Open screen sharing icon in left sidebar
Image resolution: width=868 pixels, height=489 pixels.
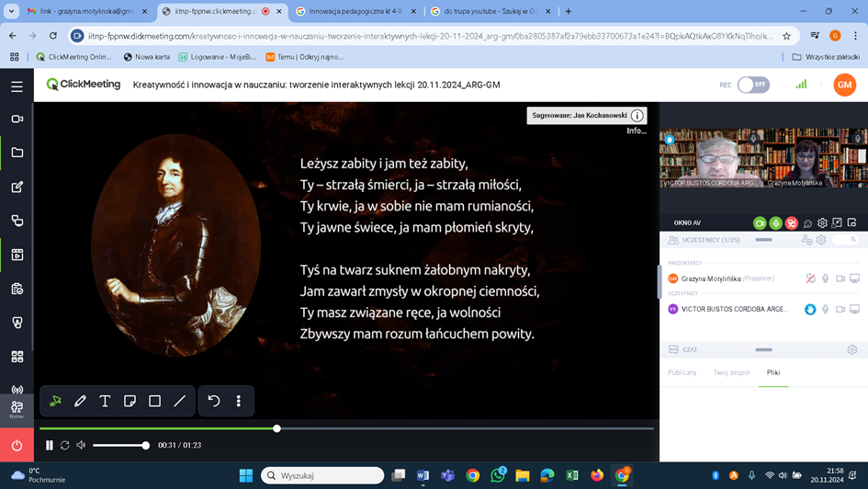coord(17,221)
